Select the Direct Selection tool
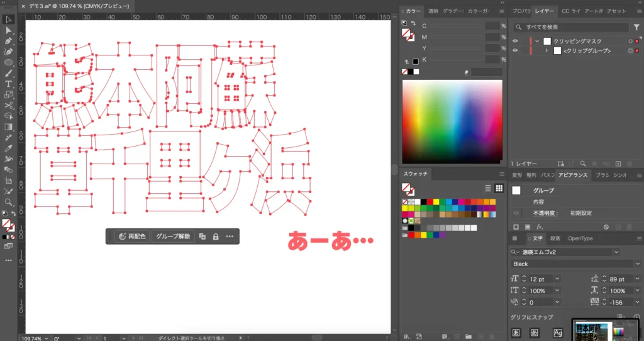The image size is (644, 341). point(9,30)
